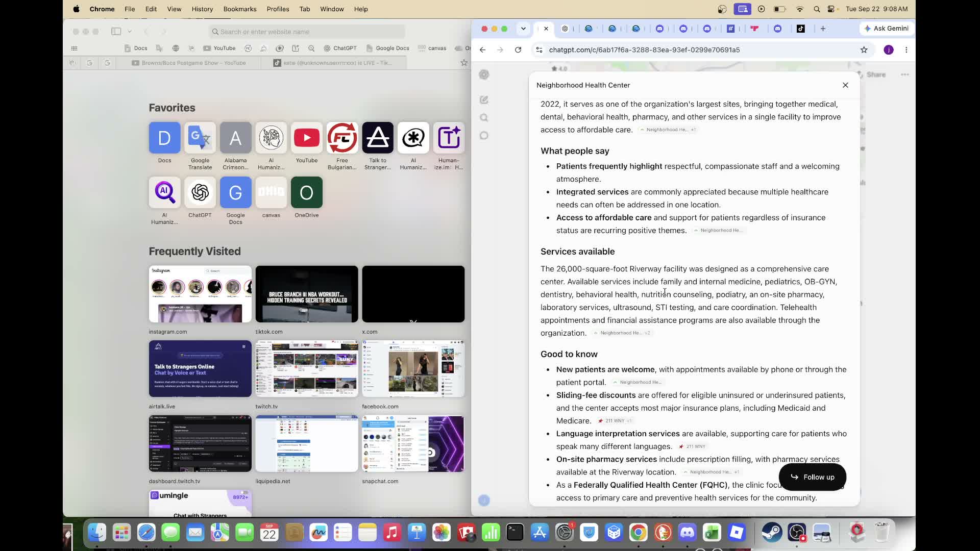
Task: Open YouTube bookmark in Safari favorites bar
Action: (x=219, y=48)
